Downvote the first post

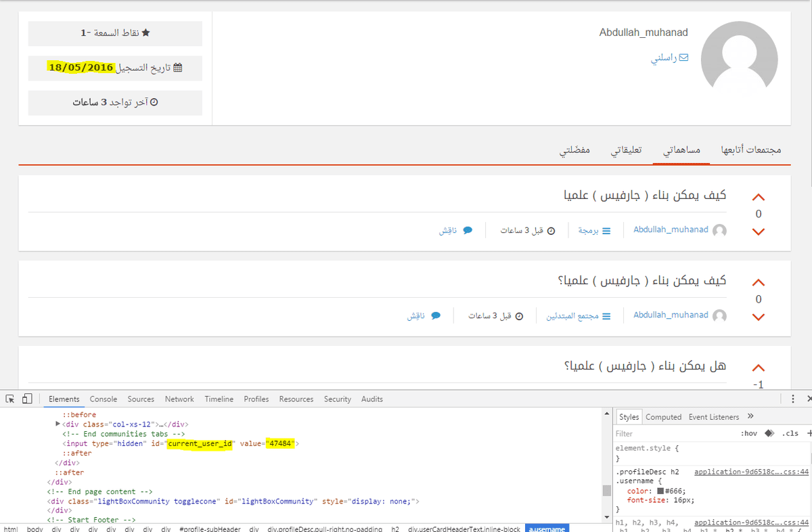click(x=759, y=231)
